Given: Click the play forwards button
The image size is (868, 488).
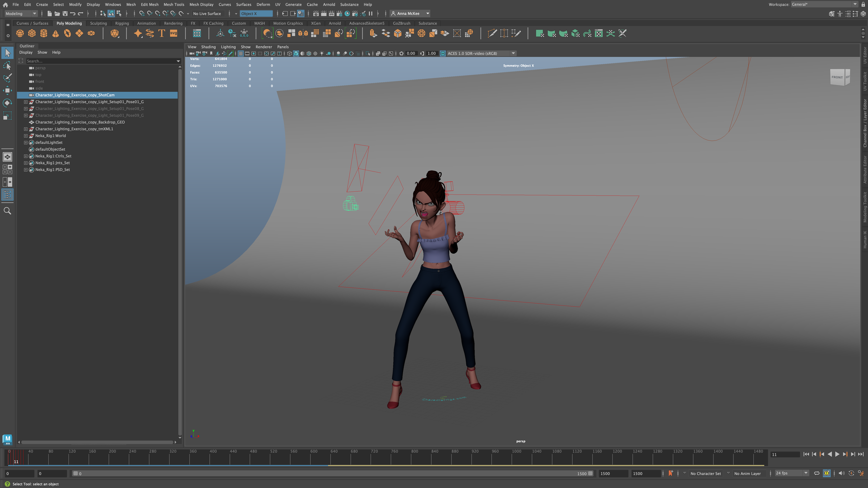Looking at the screenshot, I should [837, 454].
